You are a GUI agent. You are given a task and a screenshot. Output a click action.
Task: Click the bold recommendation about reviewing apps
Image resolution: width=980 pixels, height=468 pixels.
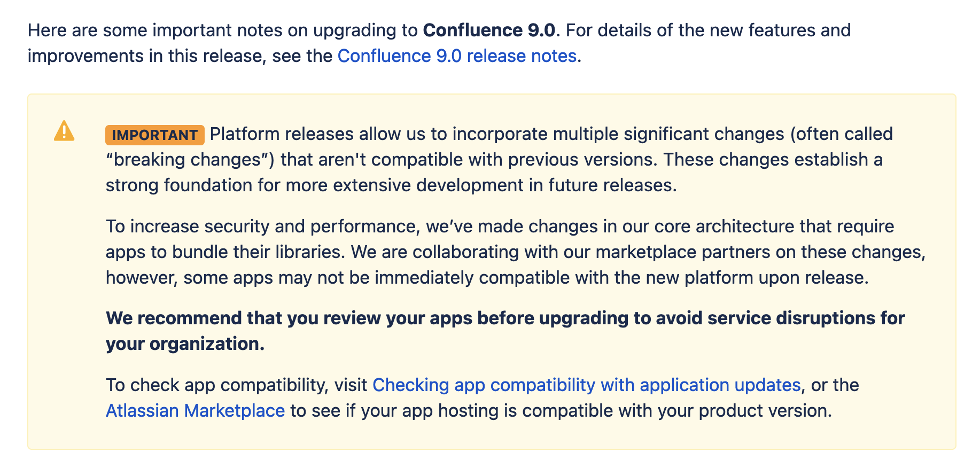[x=505, y=331]
